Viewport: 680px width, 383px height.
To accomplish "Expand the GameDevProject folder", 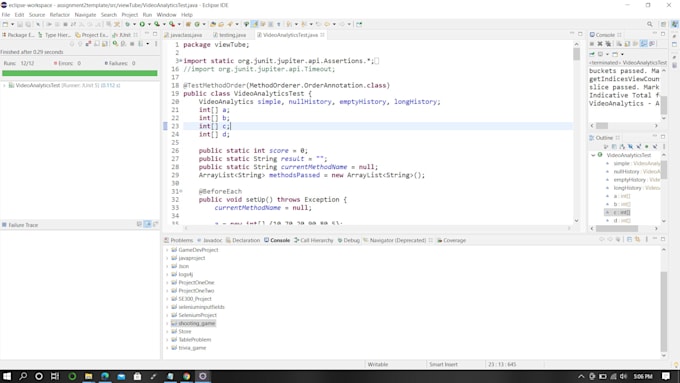I will point(167,250).
